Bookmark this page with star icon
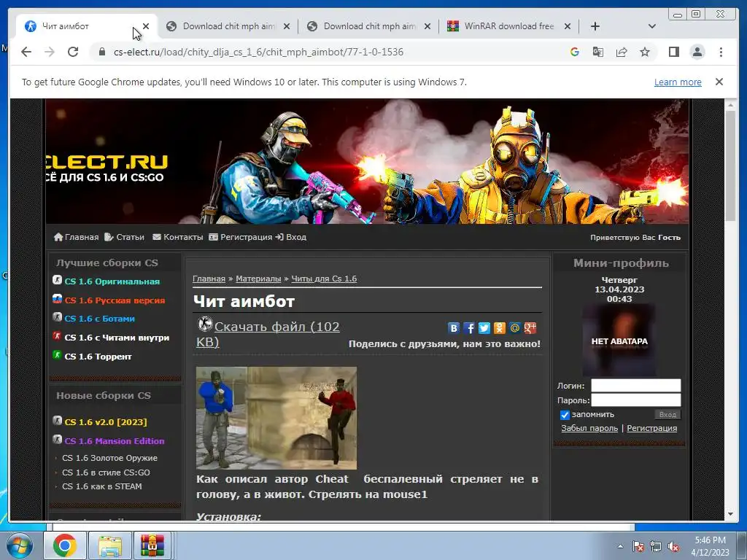 pos(645,52)
